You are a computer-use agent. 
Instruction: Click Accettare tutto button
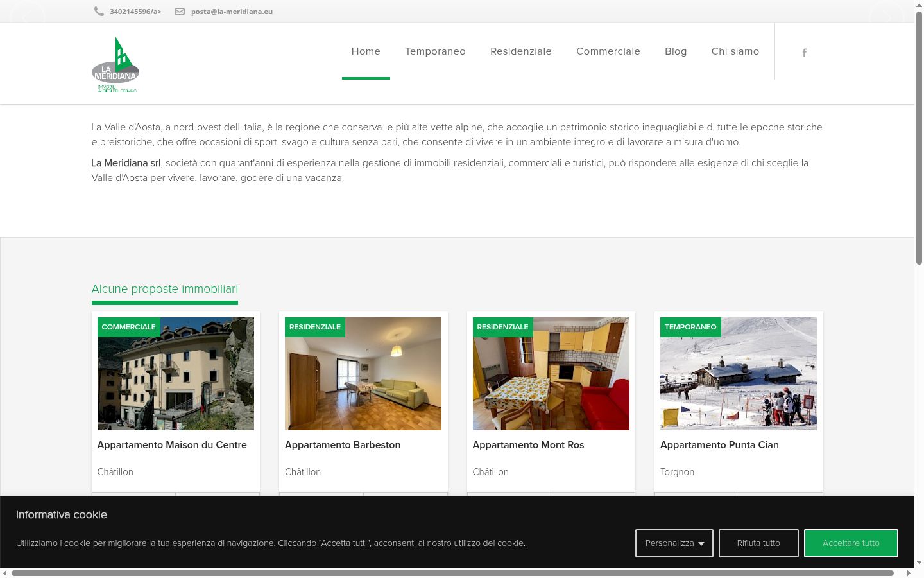point(851,543)
